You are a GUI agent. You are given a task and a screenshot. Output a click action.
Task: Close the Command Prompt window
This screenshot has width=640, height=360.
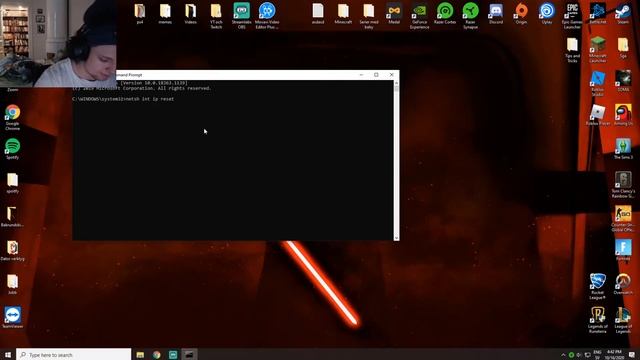pyautogui.click(x=391, y=75)
